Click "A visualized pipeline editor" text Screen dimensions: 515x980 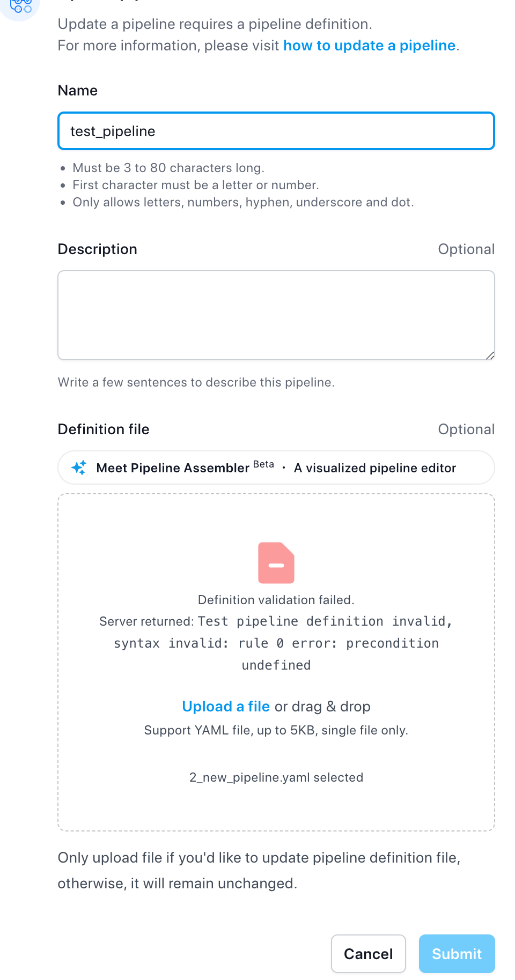[x=375, y=468]
